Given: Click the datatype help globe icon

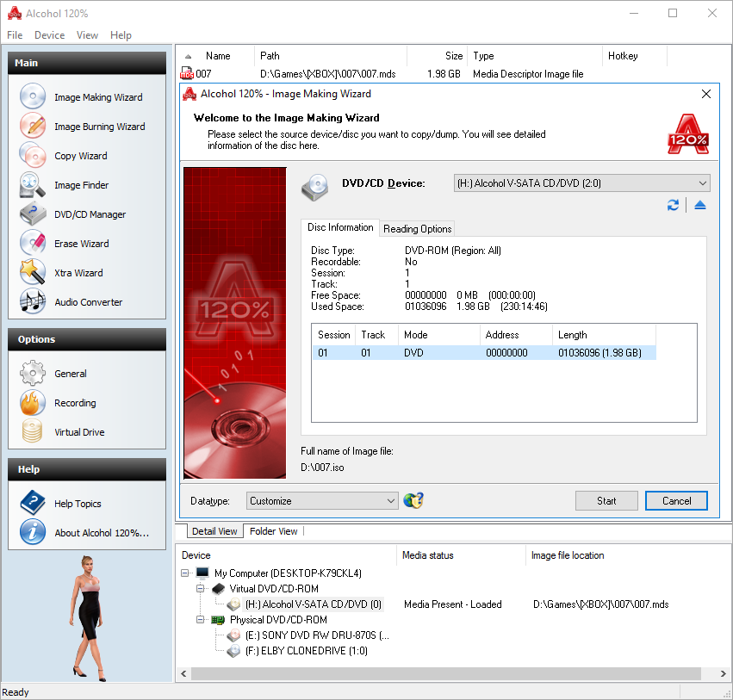Looking at the screenshot, I should click(413, 500).
